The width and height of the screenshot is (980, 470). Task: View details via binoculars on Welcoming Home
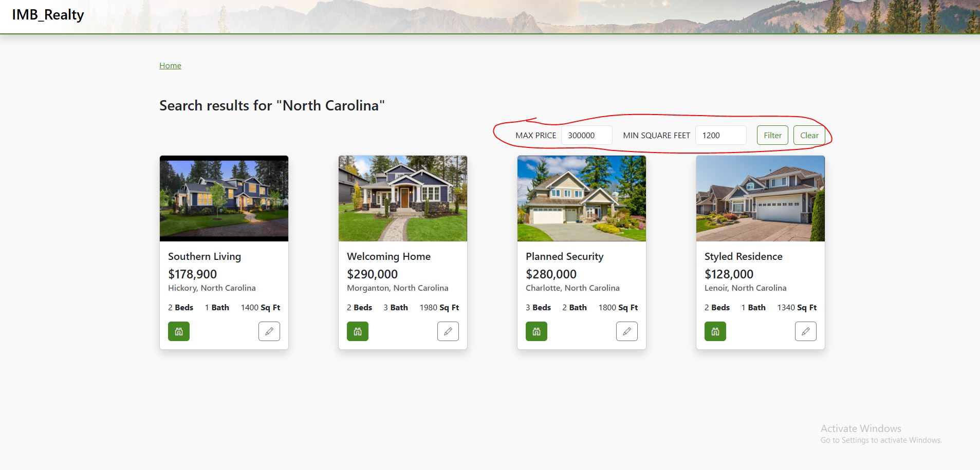click(x=358, y=331)
